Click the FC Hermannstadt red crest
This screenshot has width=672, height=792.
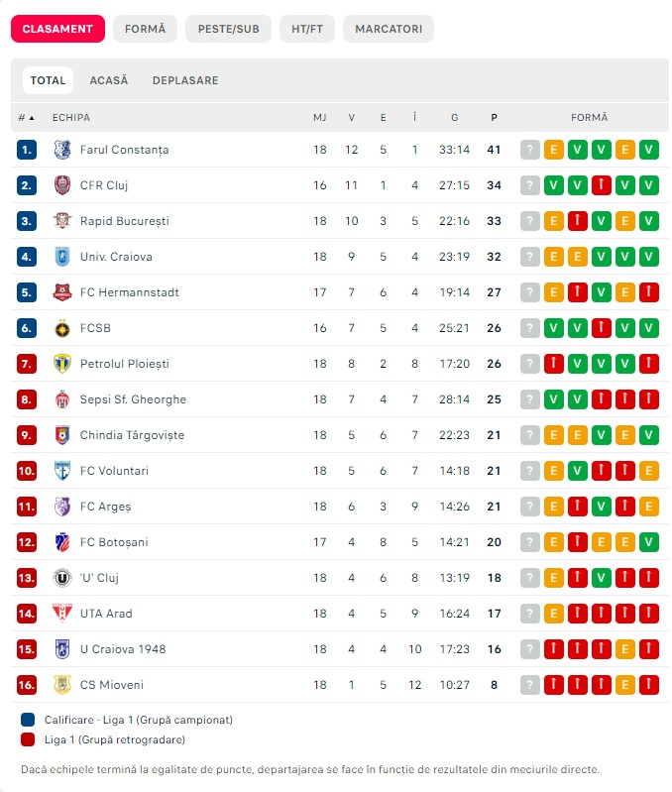[x=62, y=292]
